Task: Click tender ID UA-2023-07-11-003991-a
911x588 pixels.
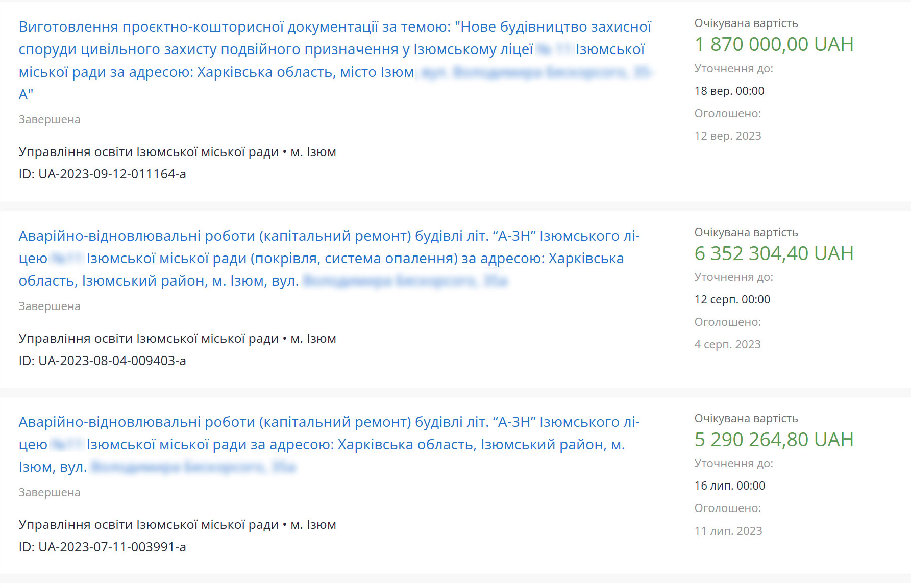Action: [102, 547]
